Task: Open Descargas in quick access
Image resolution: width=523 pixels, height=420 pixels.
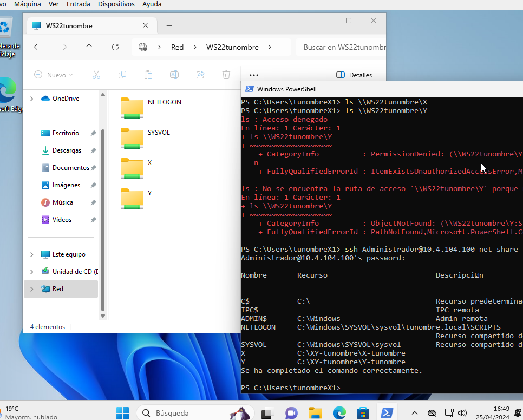Action: [67, 150]
